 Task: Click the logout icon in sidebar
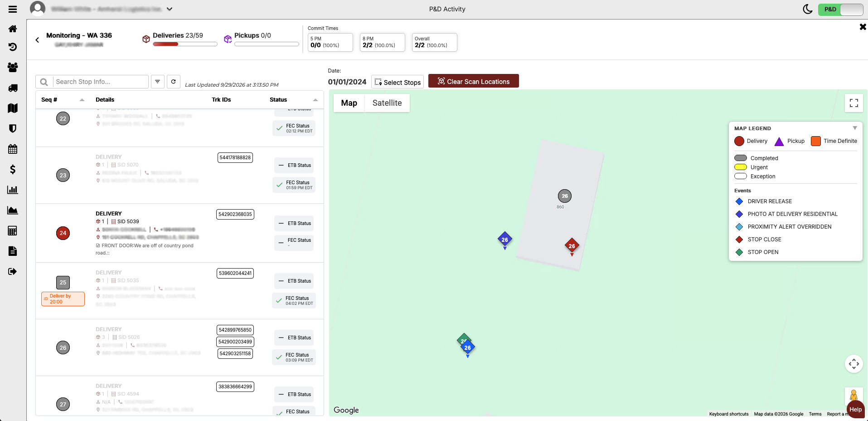[13, 271]
